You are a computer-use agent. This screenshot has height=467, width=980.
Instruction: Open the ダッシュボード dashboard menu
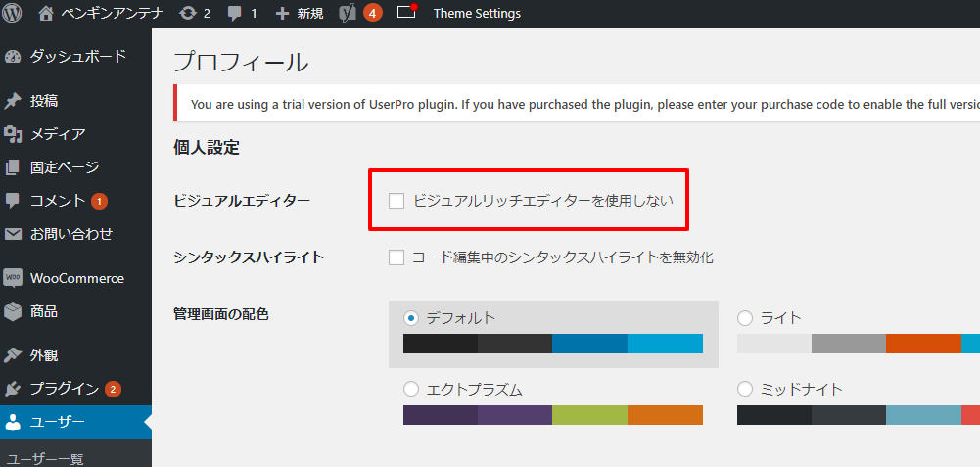tap(76, 57)
